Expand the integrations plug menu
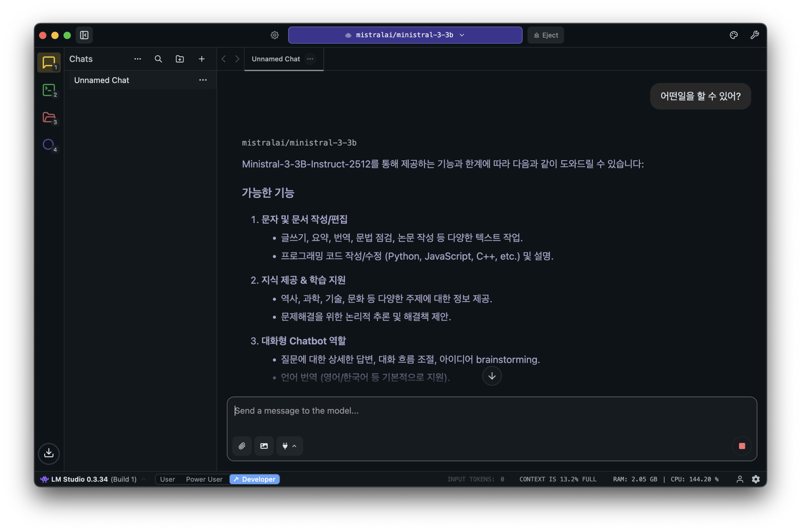The image size is (801, 532). 289,446
